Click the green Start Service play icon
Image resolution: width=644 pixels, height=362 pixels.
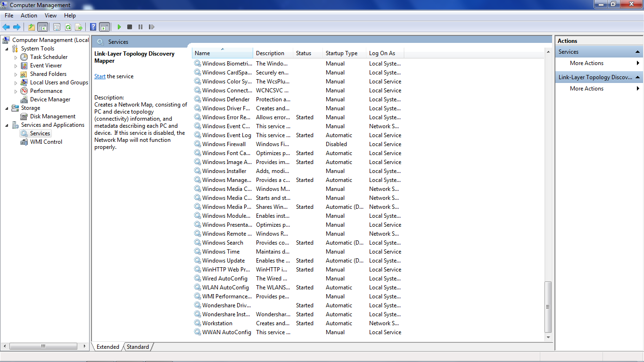point(119,27)
